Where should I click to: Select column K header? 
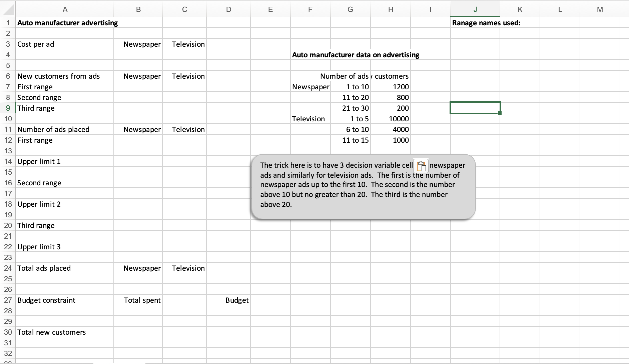click(520, 9)
